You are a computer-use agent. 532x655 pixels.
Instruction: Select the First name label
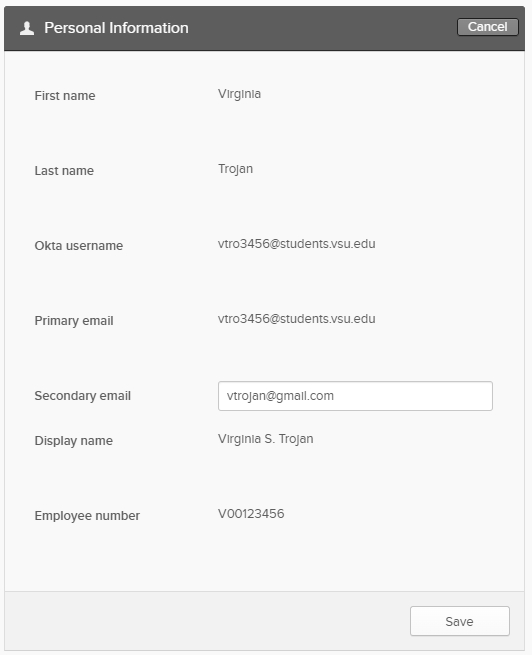(65, 96)
